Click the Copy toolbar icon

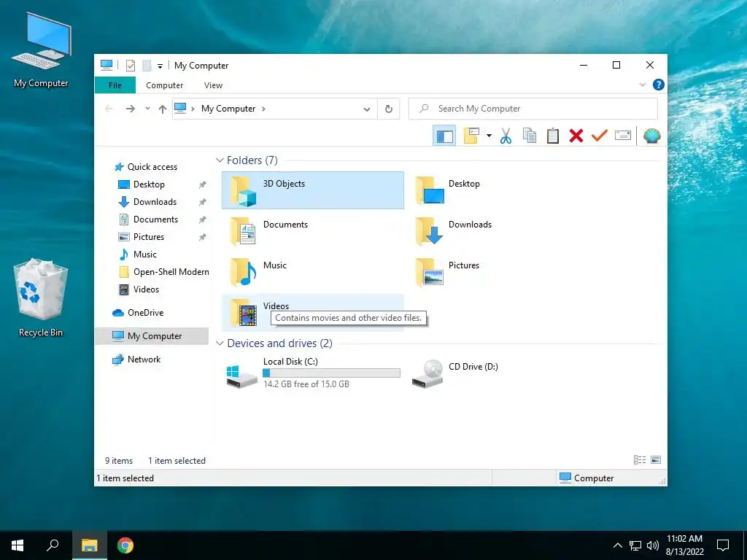tap(530, 136)
